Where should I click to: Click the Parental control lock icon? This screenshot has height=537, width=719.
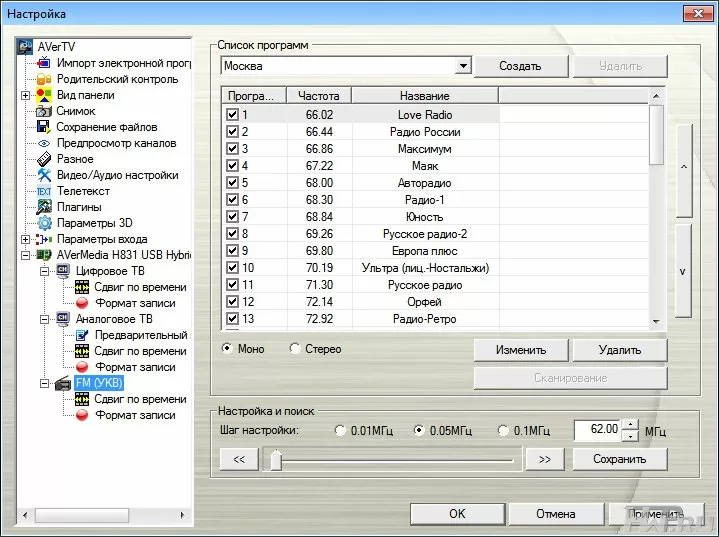click(44, 79)
